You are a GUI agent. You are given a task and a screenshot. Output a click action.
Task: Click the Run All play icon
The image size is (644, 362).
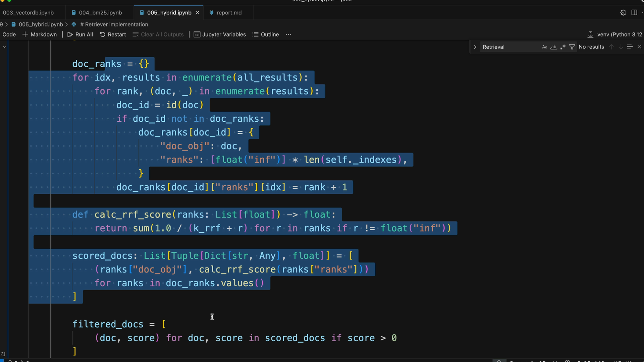[70, 35]
